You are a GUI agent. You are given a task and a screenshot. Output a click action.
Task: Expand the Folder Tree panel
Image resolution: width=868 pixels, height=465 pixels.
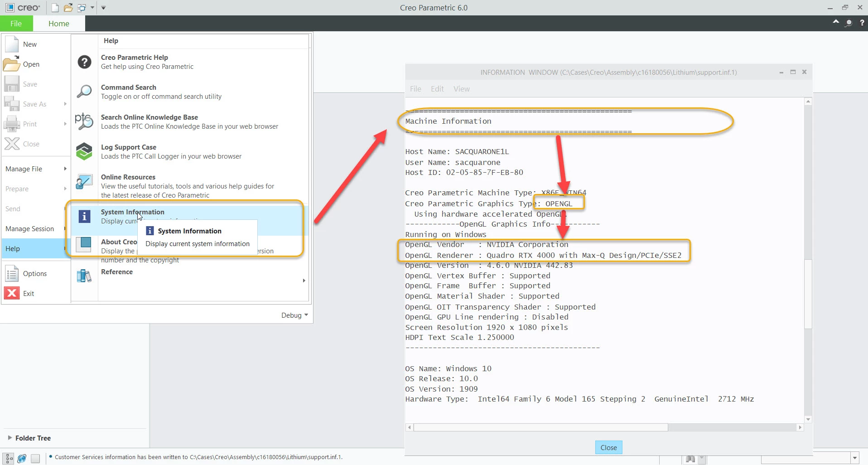click(10, 438)
